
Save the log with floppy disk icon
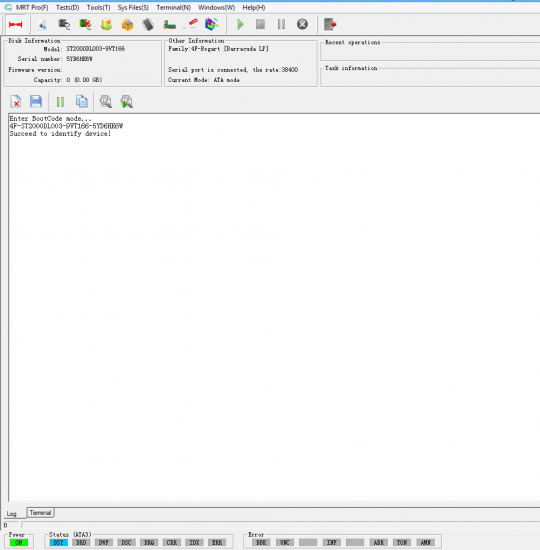pyautogui.click(x=36, y=101)
